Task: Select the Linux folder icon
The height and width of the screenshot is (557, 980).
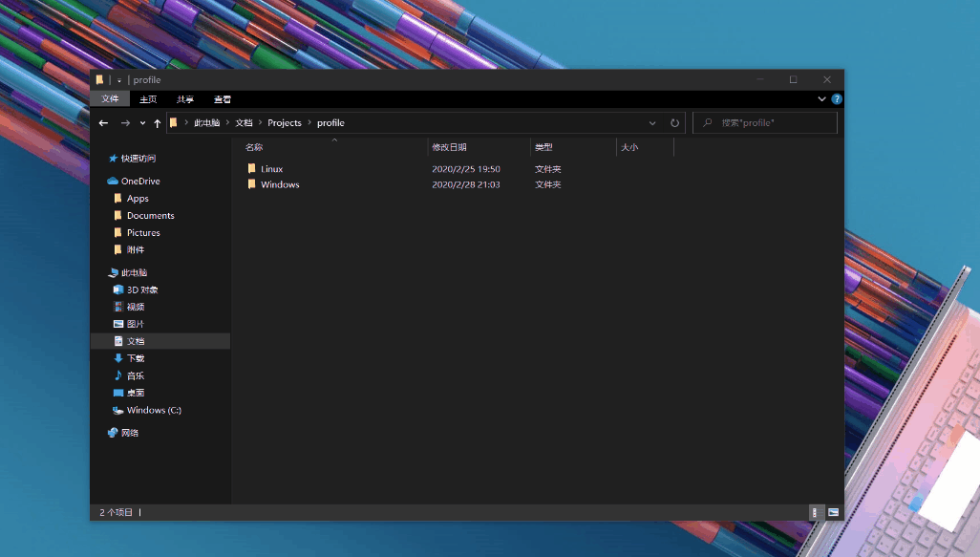Action: 251,168
